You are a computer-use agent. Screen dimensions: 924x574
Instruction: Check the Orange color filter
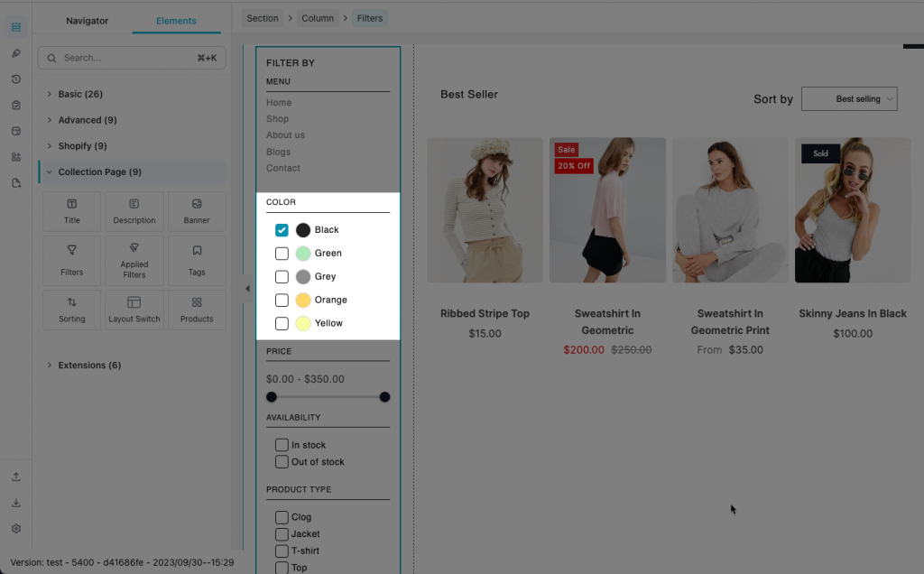(282, 300)
